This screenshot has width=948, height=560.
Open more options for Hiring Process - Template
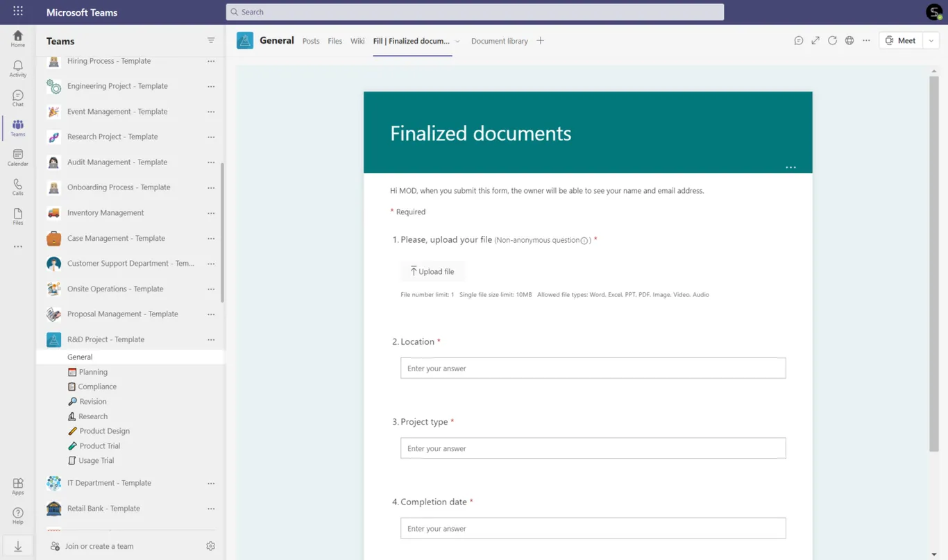211,61
